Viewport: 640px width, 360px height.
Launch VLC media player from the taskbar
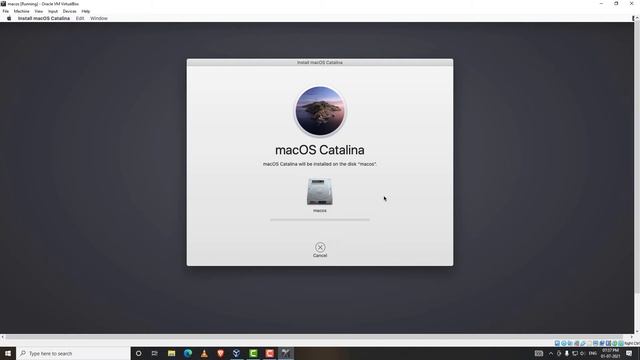coord(204,353)
